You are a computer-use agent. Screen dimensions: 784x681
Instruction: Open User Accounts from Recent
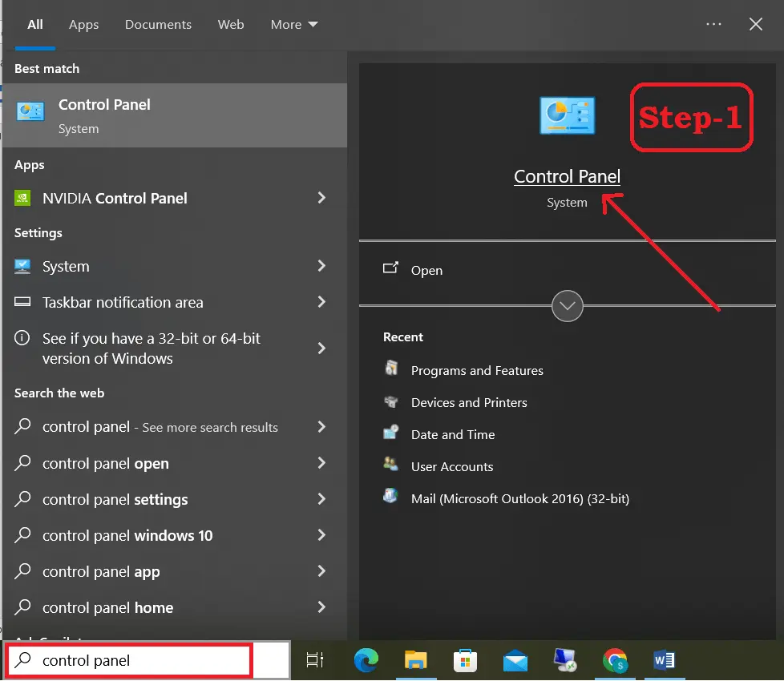[452, 466]
